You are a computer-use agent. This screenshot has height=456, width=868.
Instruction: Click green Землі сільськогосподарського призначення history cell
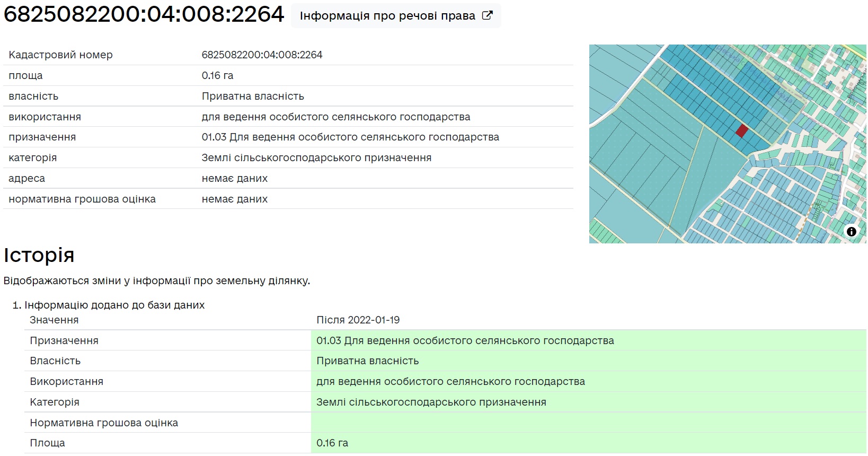pos(431,402)
